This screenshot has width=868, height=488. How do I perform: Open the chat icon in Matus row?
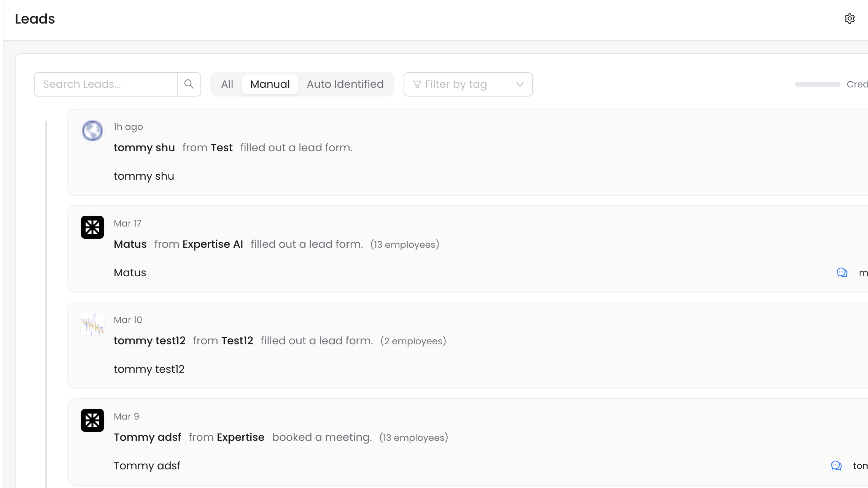[x=842, y=273]
